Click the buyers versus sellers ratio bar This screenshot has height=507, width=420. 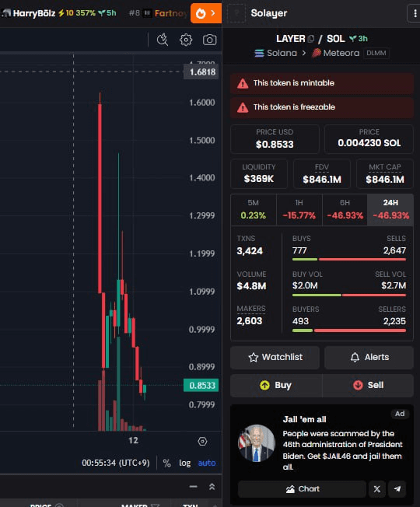[349, 330]
